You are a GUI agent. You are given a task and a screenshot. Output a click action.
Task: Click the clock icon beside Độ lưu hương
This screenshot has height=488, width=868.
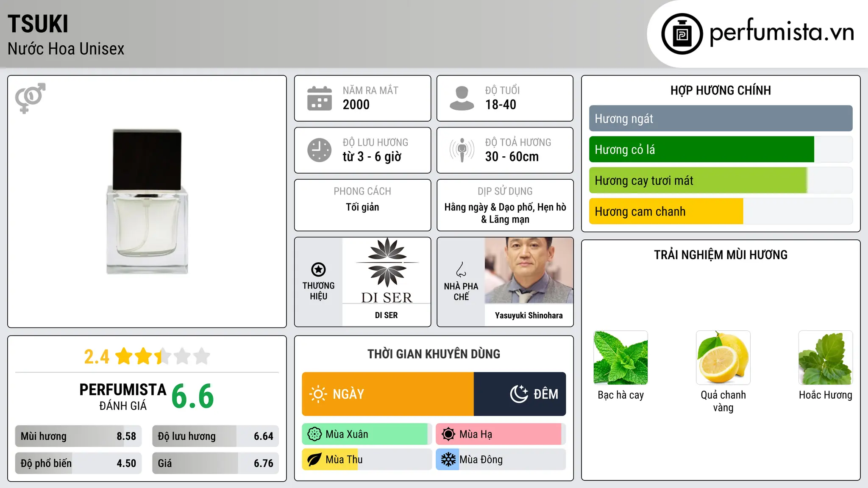320,150
